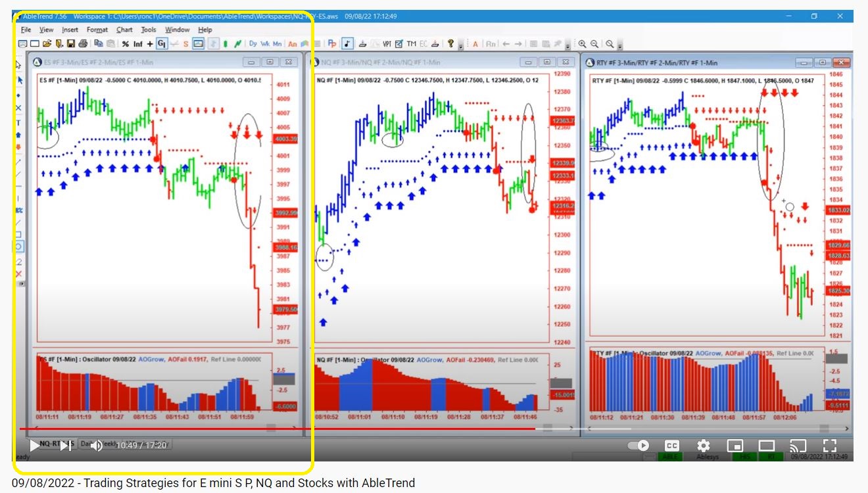Open the Window menu
This screenshot has width=868, height=493.
point(177,30)
